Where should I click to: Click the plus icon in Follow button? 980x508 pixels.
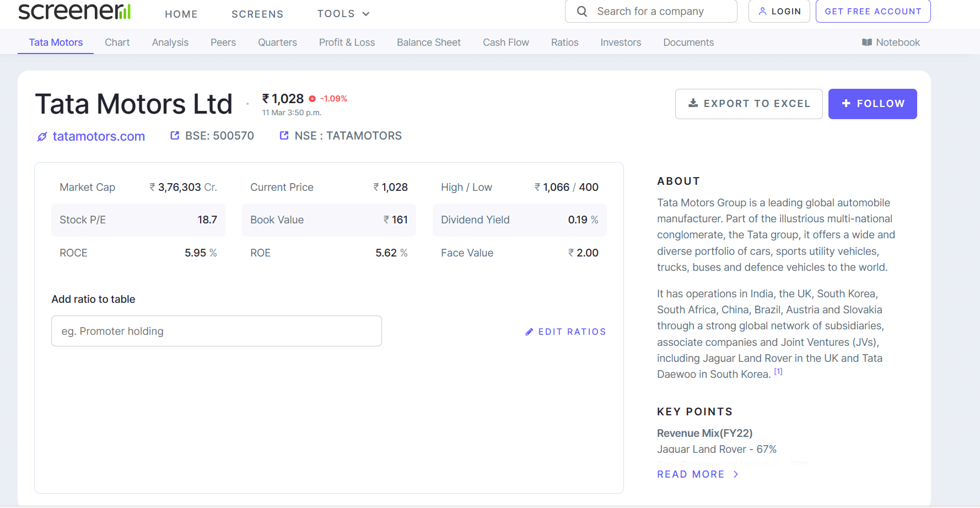click(847, 103)
